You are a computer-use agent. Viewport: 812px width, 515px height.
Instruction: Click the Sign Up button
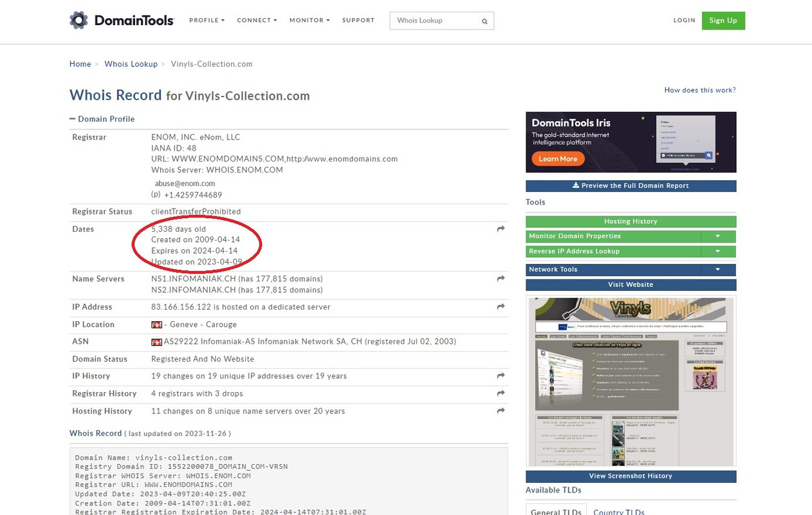[x=723, y=21]
